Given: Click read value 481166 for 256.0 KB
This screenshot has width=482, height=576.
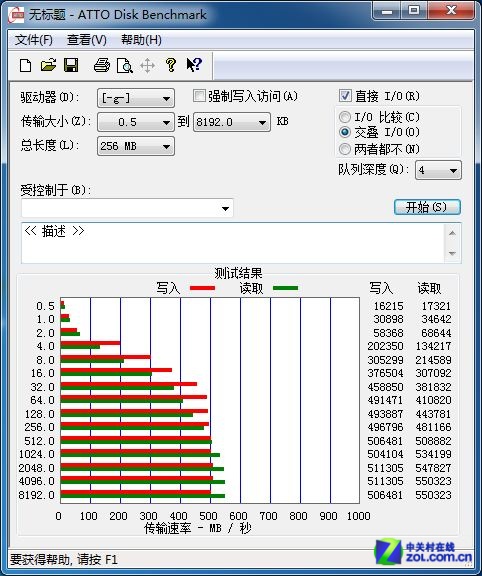Looking at the screenshot, I should (x=434, y=427).
